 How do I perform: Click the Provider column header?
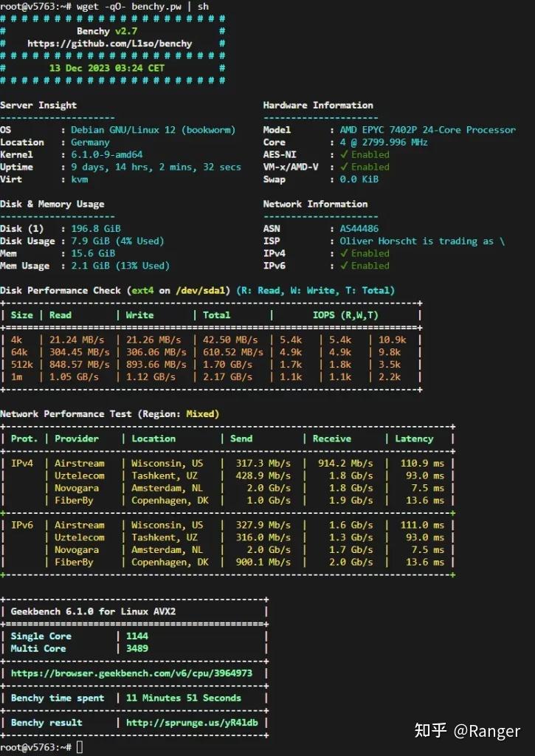point(77,439)
